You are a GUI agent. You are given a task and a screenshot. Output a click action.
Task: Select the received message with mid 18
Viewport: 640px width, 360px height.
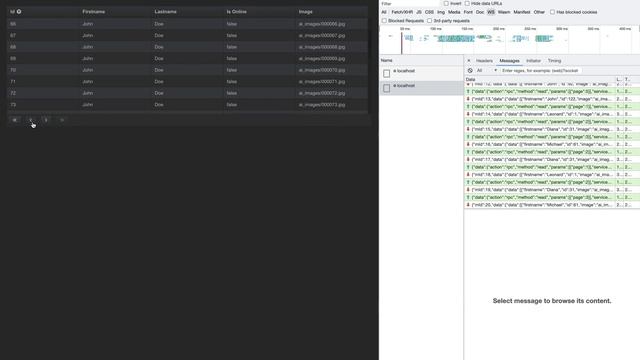click(552, 174)
